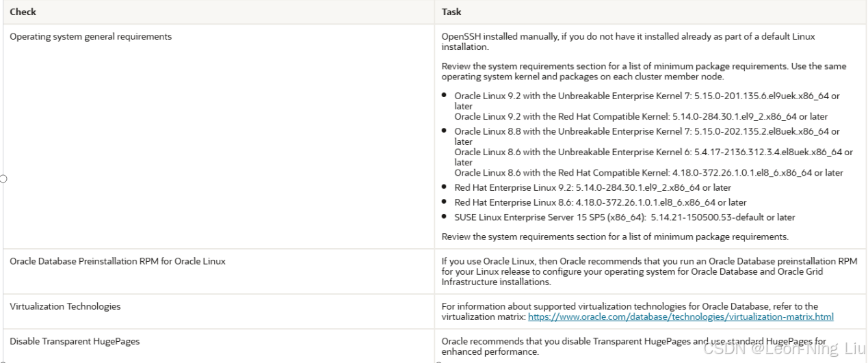Screen dimensions: 868x363
Task: Click the Oracle Linux 9.2 Unbreakable Enterprise Kernel 7 line
Action: tap(647, 101)
